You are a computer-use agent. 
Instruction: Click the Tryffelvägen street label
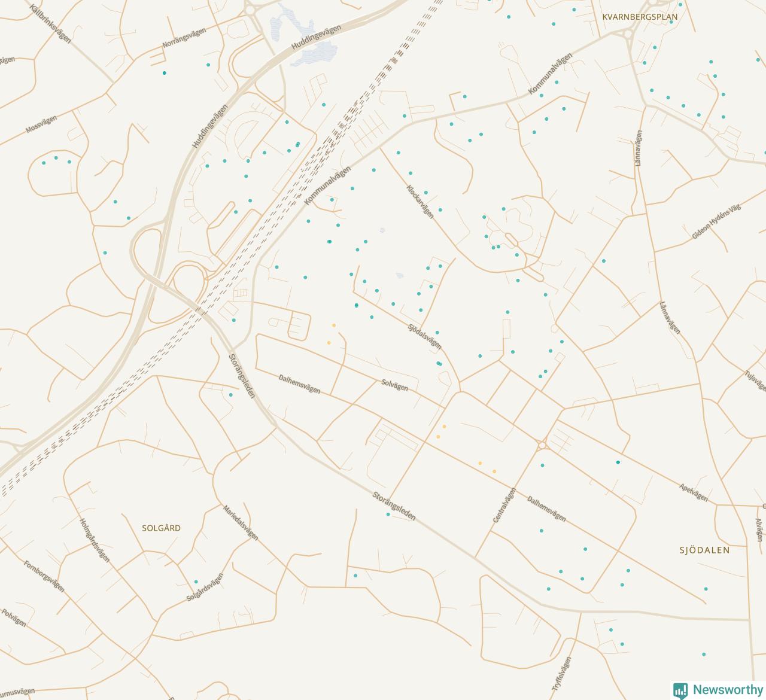(561, 674)
